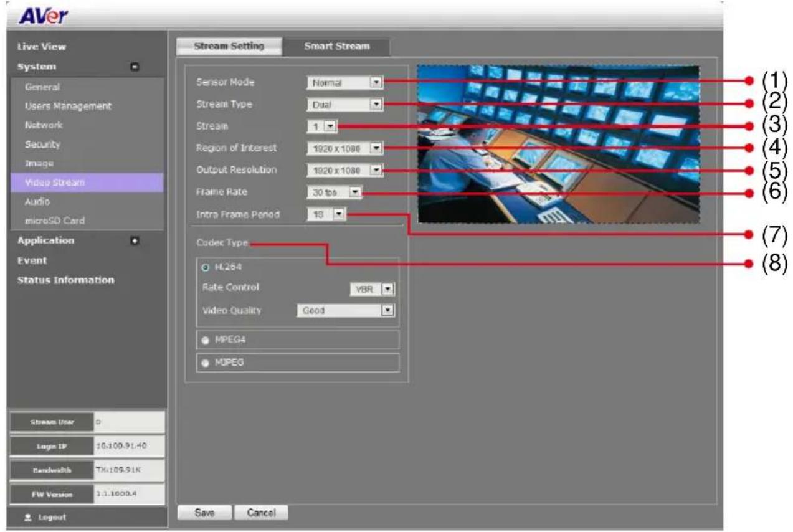Open Frame Rate dropdown
793x532 pixels.
(x=335, y=192)
